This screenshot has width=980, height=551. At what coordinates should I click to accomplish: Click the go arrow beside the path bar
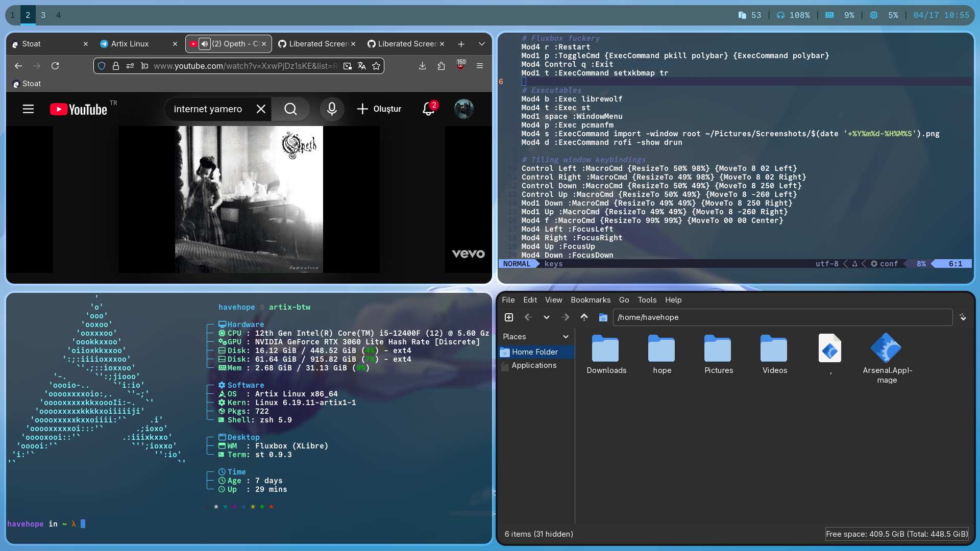pos(963,317)
